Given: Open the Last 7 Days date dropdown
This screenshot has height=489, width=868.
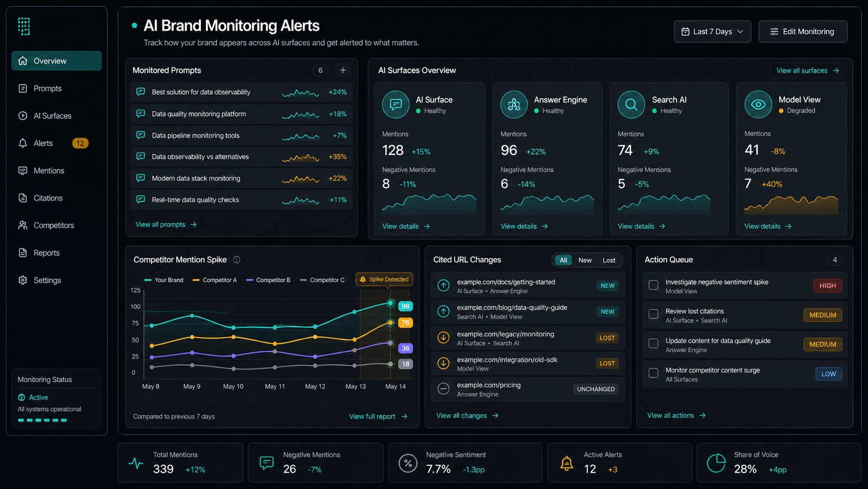Looking at the screenshot, I should click(712, 32).
